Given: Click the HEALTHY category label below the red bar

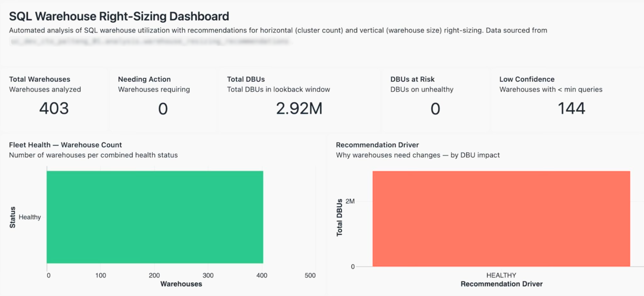Looking at the screenshot, I should pyautogui.click(x=501, y=275).
